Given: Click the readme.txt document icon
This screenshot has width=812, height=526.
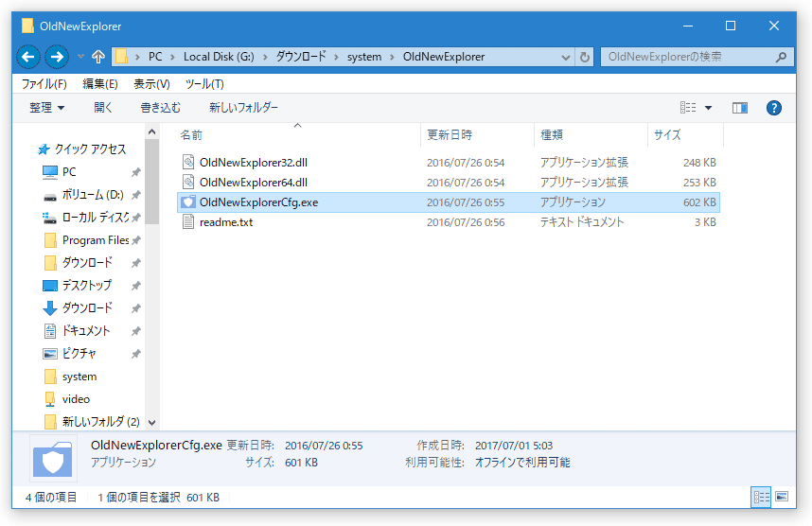Looking at the screenshot, I should (x=188, y=222).
